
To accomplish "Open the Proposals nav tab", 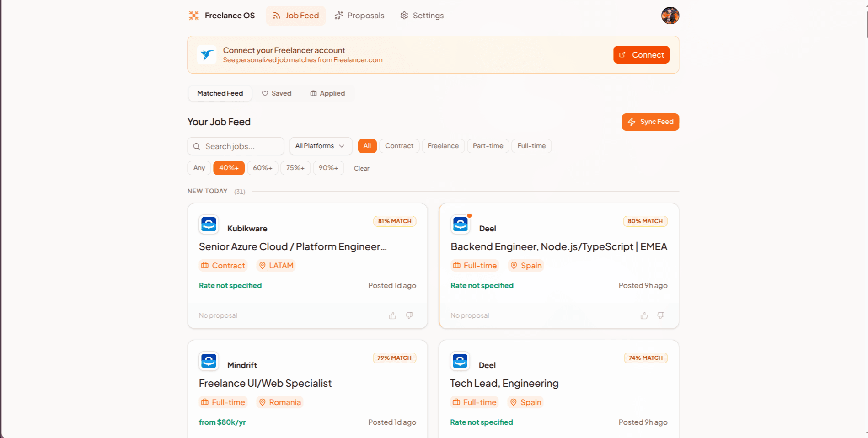I will coord(359,16).
